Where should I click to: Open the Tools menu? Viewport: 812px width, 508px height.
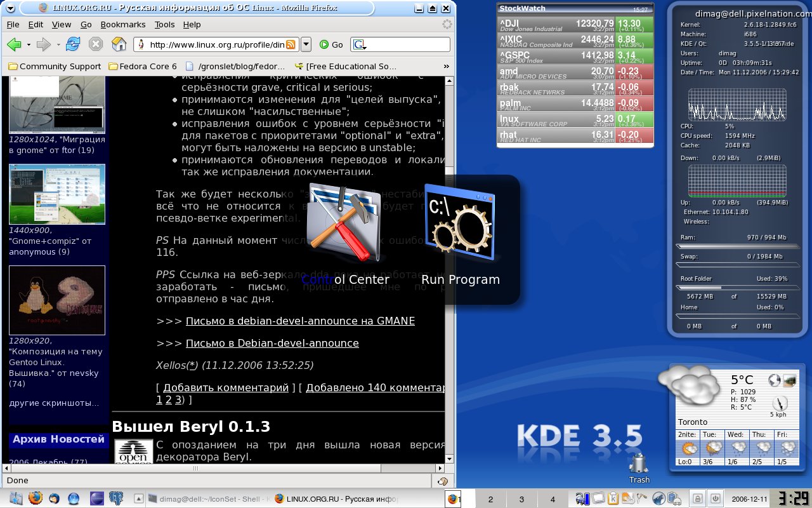click(164, 24)
